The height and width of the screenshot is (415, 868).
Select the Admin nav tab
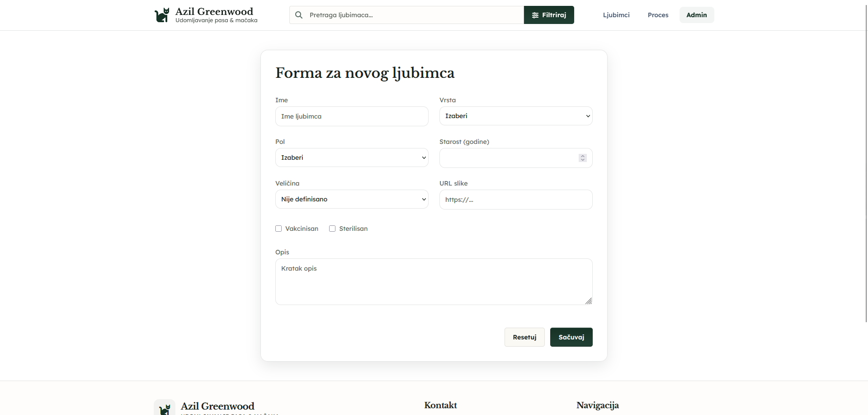(x=696, y=15)
